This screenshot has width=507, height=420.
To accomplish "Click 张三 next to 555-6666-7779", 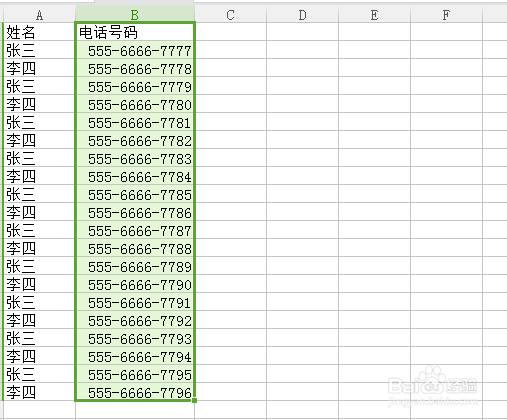I will pyautogui.click(x=39, y=86).
